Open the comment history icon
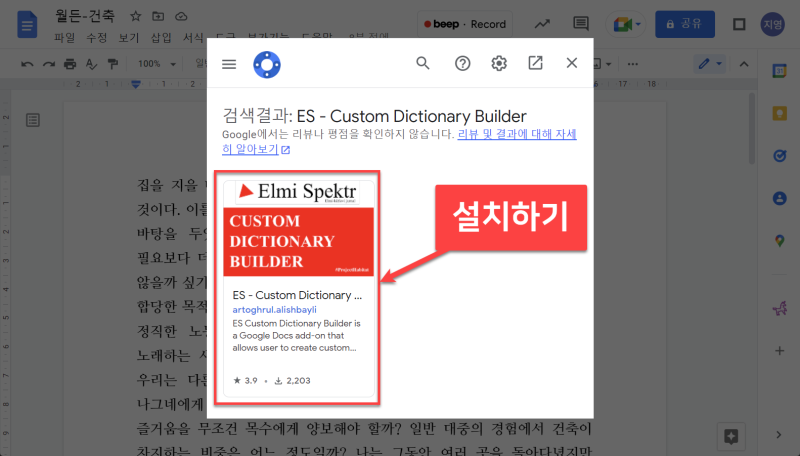The width and height of the screenshot is (800, 456). (x=581, y=23)
